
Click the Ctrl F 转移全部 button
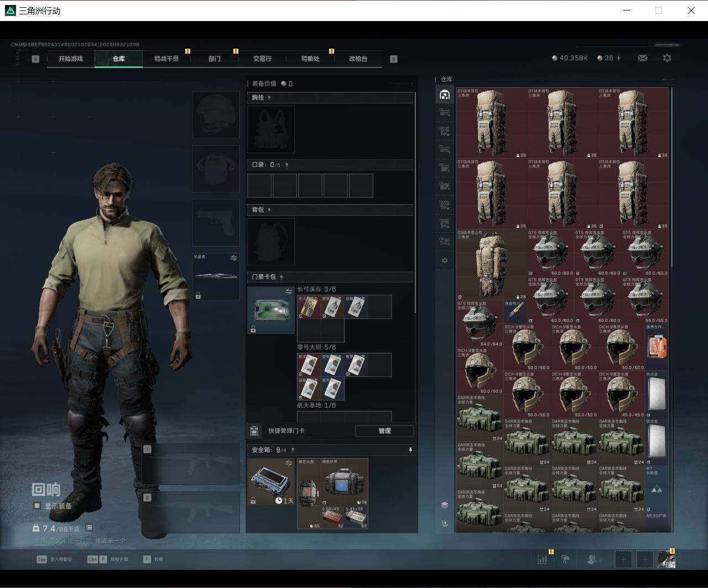(108, 559)
